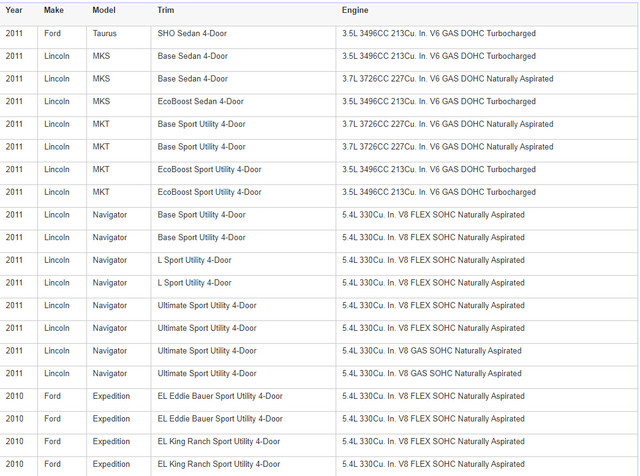Click the Make column header
This screenshot has height=476, width=640.
click(54, 10)
